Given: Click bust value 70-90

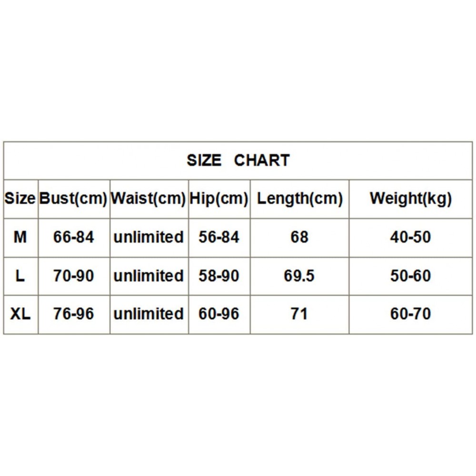Looking at the screenshot, I should [x=73, y=276].
